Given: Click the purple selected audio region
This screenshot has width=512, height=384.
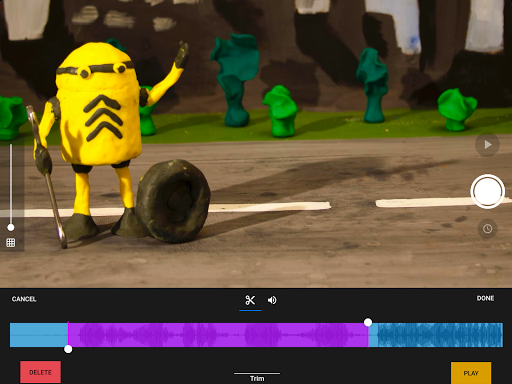Looking at the screenshot, I should (218, 335).
